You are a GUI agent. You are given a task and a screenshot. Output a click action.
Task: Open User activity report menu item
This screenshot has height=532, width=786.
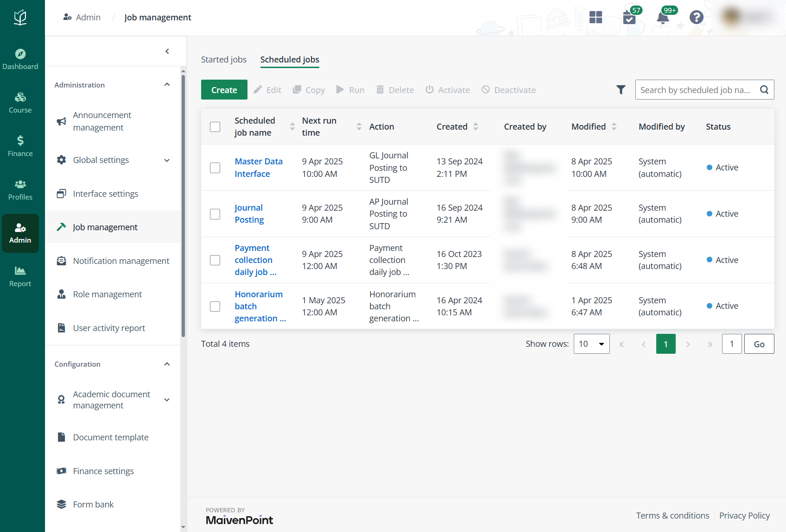[x=113, y=328]
